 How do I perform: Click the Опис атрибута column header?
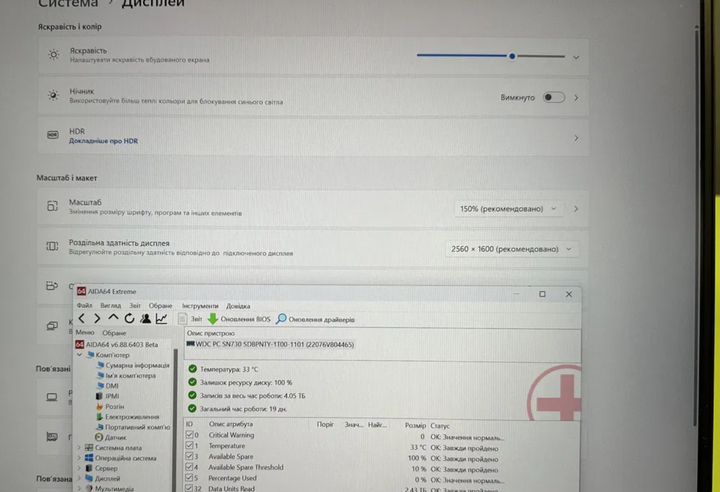click(231, 424)
